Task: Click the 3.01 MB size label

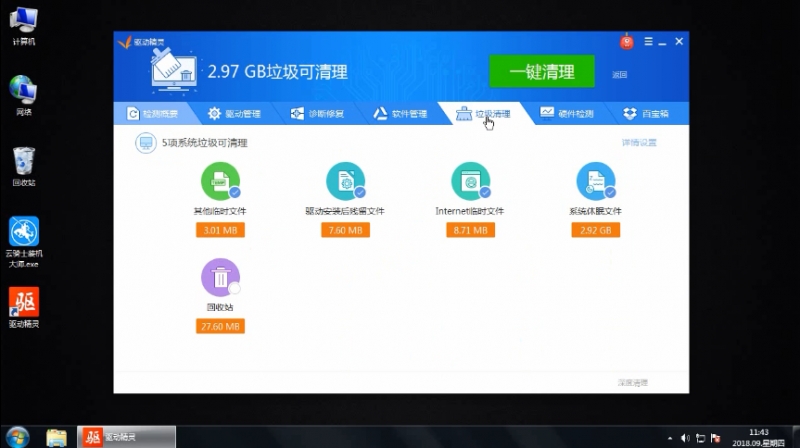Action: [x=220, y=230]
